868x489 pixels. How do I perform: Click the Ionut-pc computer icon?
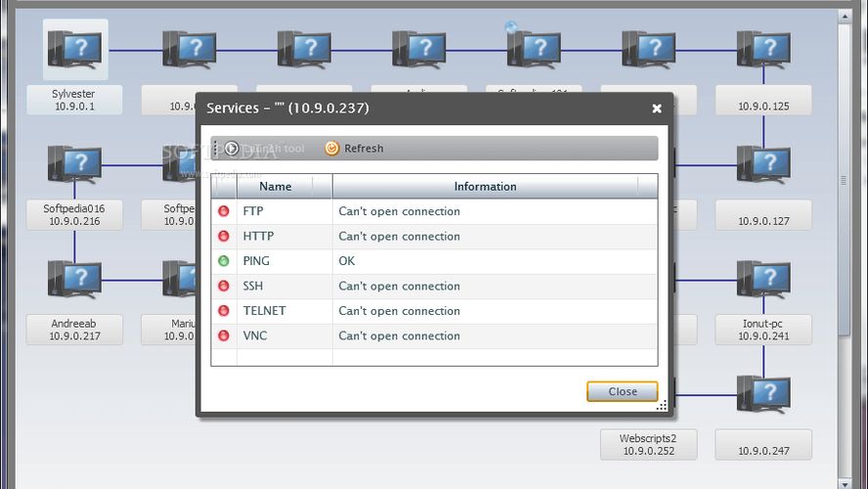(763, 279)
